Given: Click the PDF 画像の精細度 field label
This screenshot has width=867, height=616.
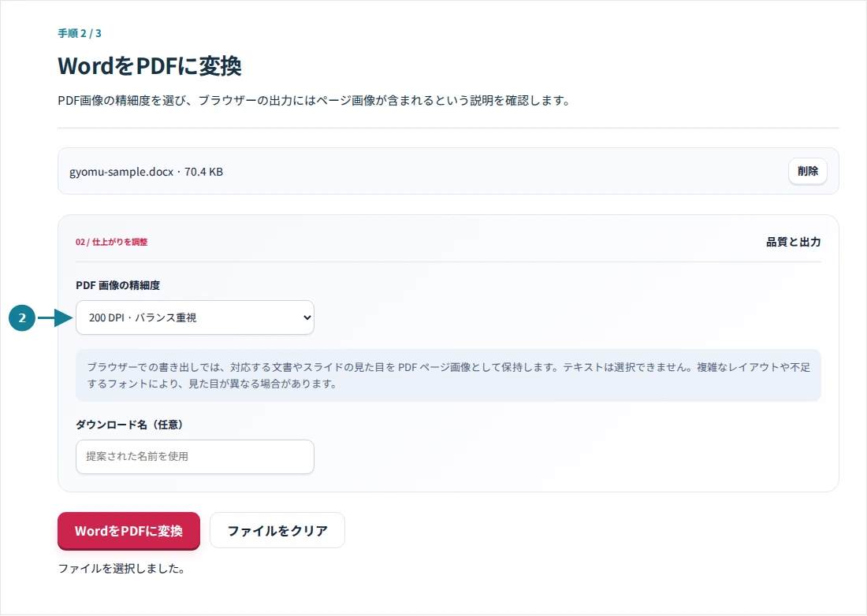Looking at the screenshot, I should [x=117, y=286].
